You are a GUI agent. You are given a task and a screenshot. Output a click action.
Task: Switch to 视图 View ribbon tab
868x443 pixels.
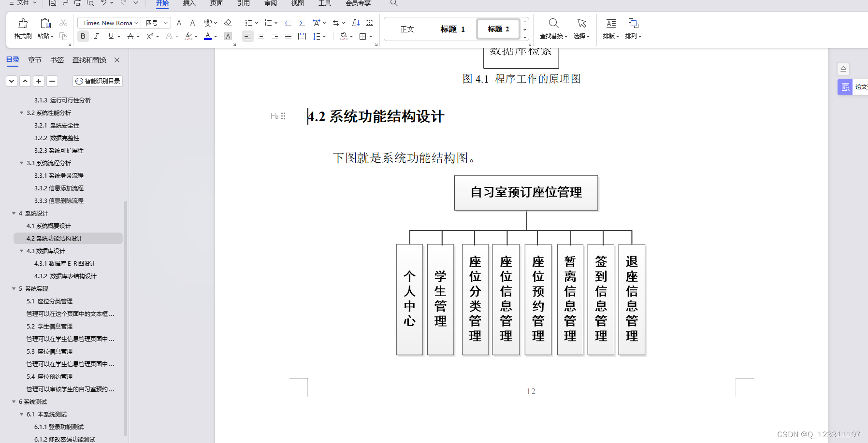[298, 3]
